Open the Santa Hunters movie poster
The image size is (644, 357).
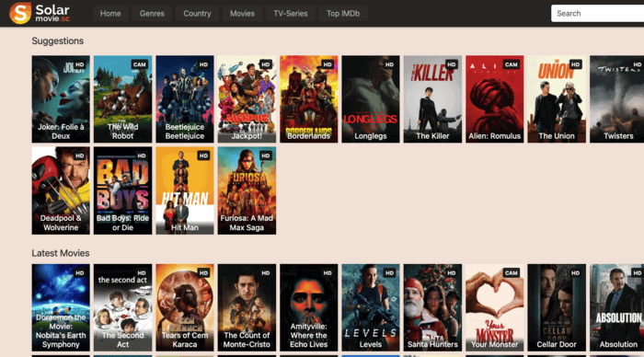coord(432,307)
